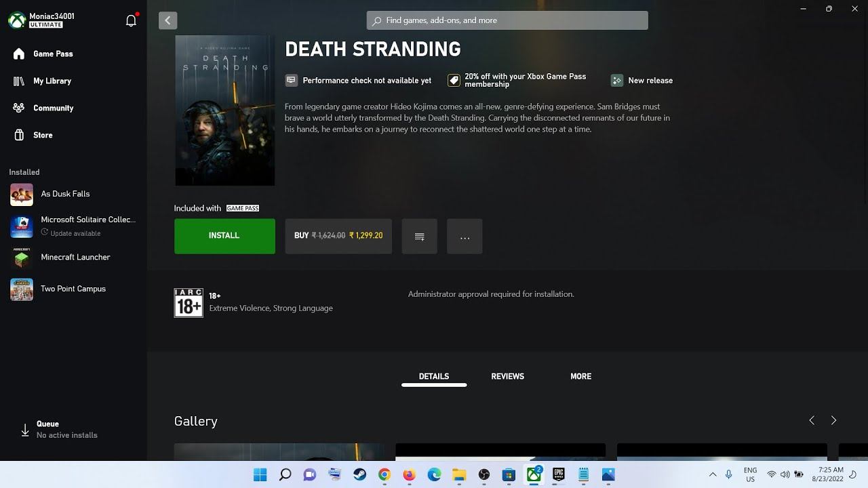Screen dimensions: 868x488
Task: Show hidden system tray icons
Action: click(713, 474)
